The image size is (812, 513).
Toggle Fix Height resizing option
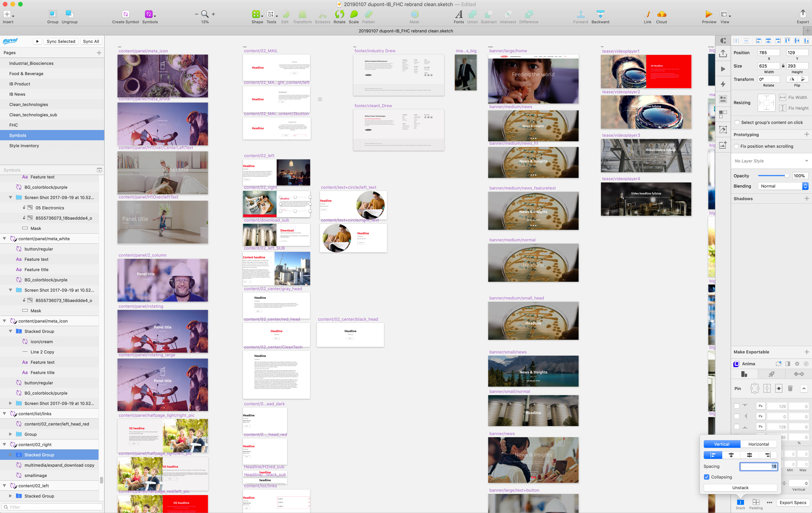coord(782,108)
